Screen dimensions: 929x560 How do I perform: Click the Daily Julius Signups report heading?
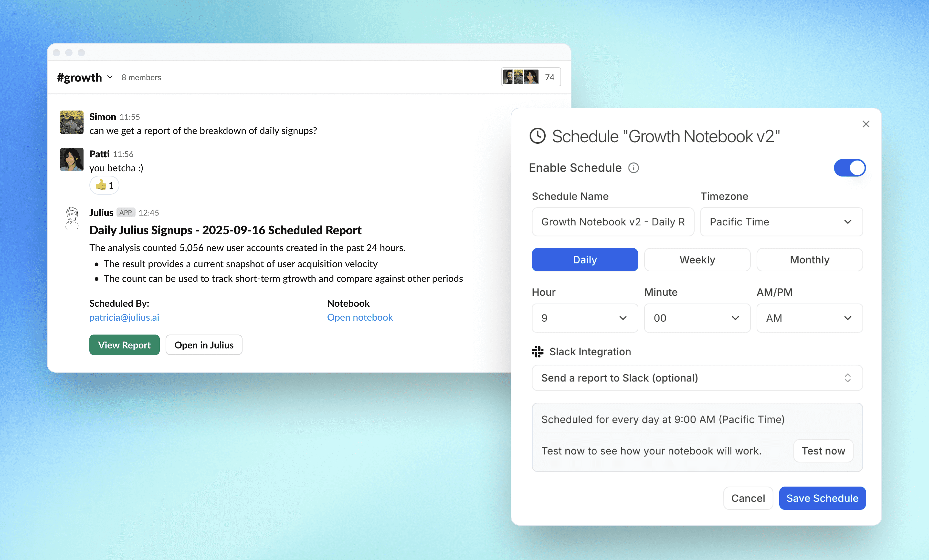coord(225,230)
